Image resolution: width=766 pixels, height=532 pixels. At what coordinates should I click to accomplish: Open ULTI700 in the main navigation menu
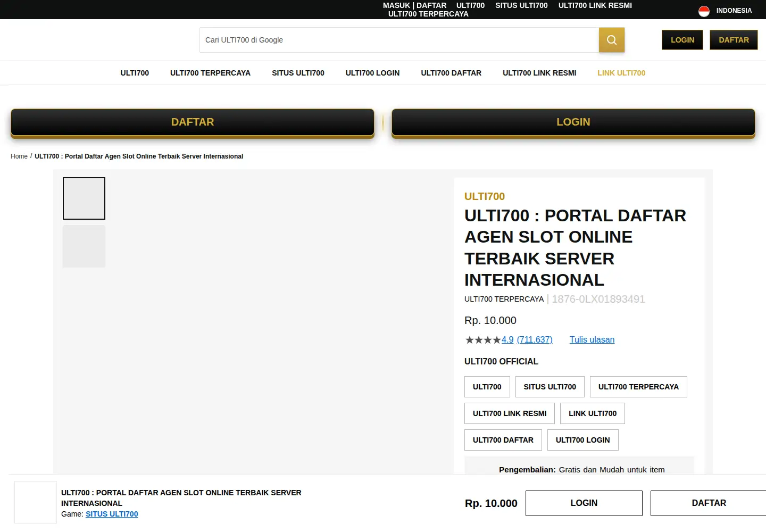(135, 73)
